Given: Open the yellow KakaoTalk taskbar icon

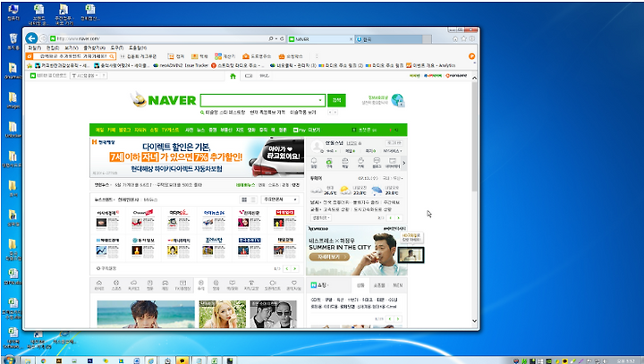Looking at the screenshot, I should click(182, 360).
